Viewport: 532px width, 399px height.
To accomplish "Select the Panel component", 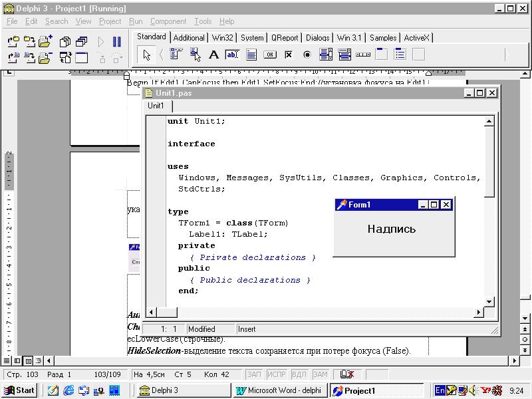I will pyautogui.click(x=419, y=55).
